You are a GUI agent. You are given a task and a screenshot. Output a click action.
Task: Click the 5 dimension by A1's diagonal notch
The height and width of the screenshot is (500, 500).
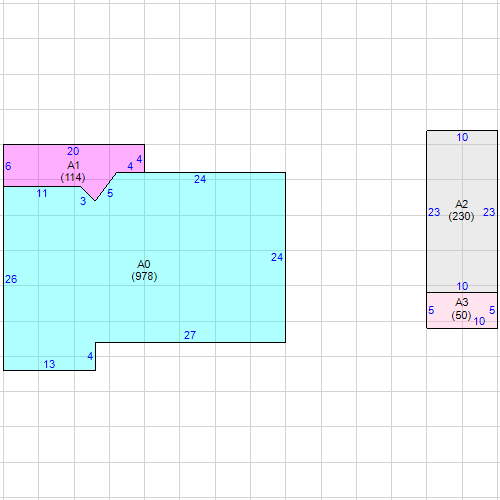click(x=110, y=193)
